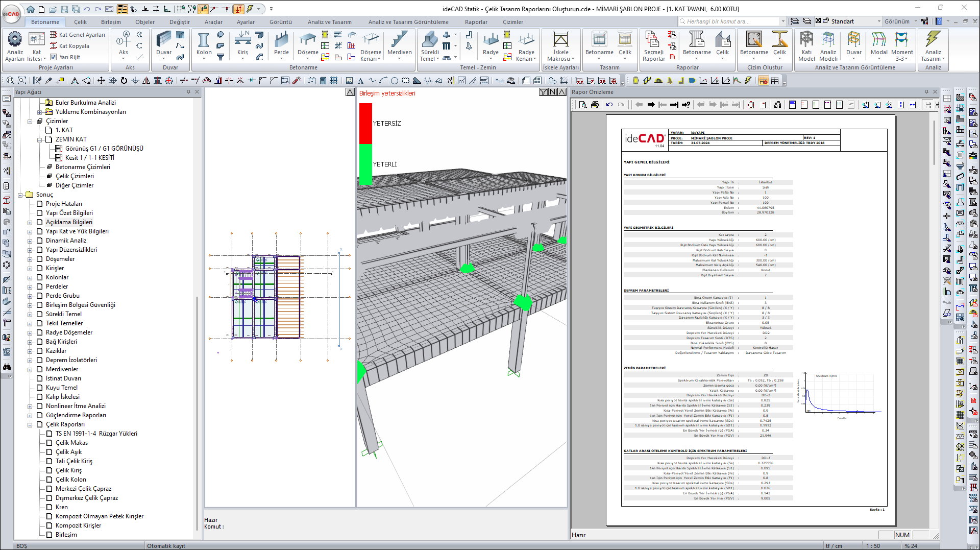Click the Perde shear wall tool
This screenshot has height=550, width=980.
coord(281,41)
